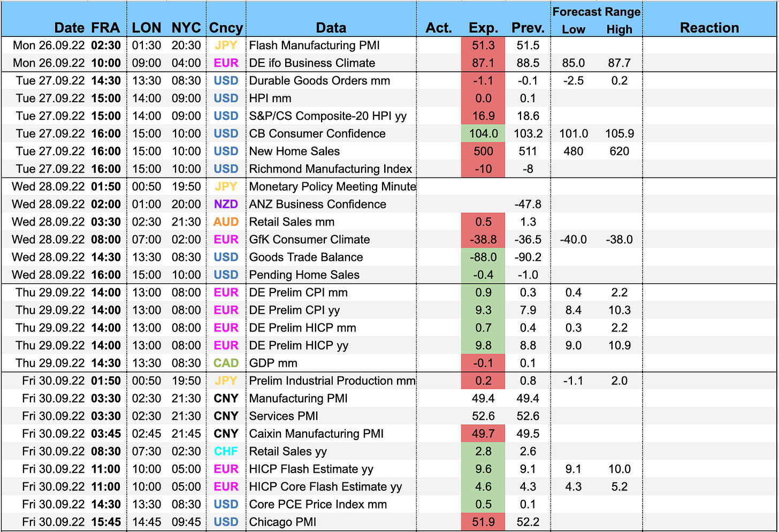Click the 18.6 previous value
This screenshot has width=779, height=532.
[528, 116]
